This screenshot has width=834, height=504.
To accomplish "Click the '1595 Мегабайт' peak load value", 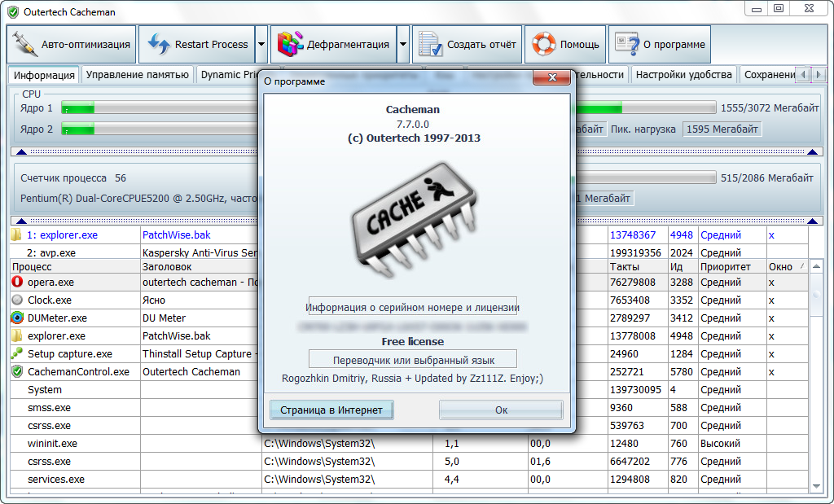I will (x=722, y=129).
